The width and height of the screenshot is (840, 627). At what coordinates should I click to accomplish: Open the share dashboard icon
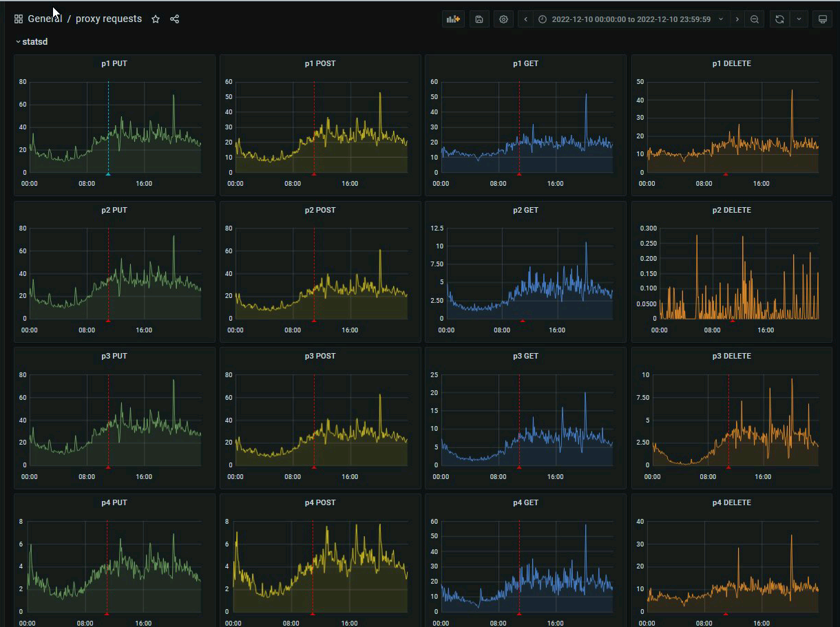click(x=174, y=19)
